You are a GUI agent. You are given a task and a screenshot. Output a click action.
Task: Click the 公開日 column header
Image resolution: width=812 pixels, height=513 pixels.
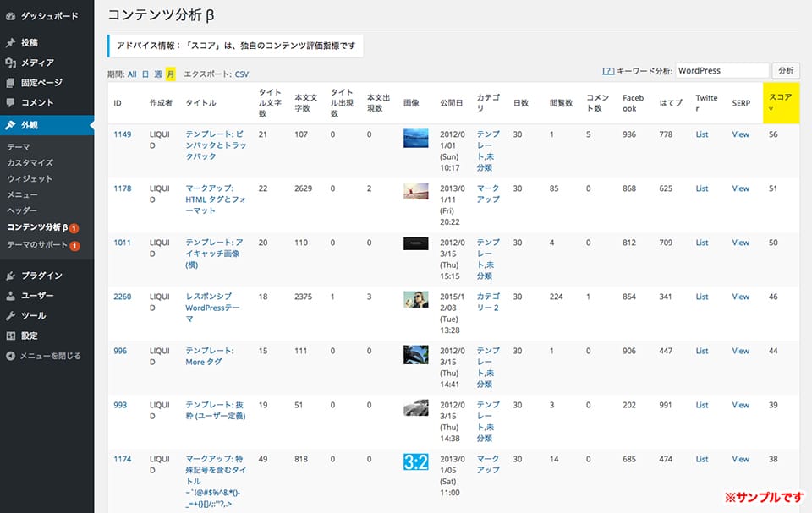point(451,103)
